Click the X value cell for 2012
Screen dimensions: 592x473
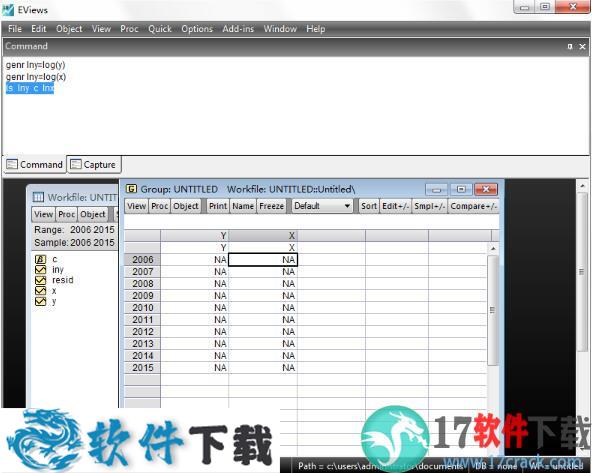click(x=263, y=332)
